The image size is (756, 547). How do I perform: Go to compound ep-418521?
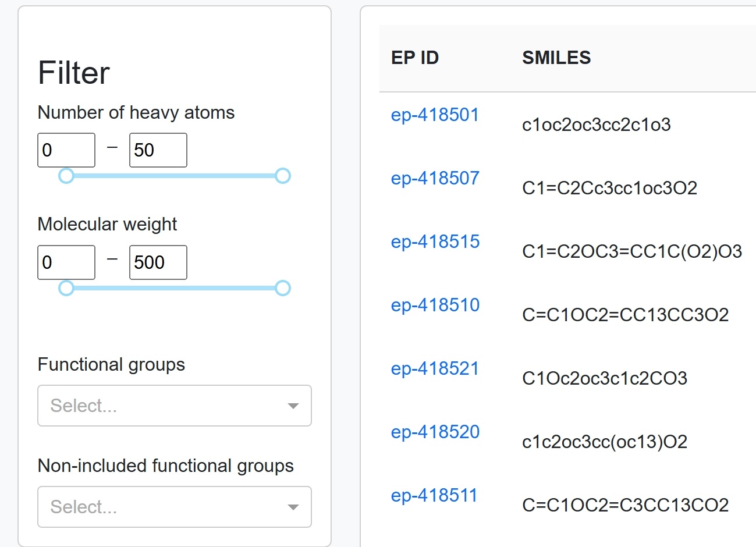435,368
